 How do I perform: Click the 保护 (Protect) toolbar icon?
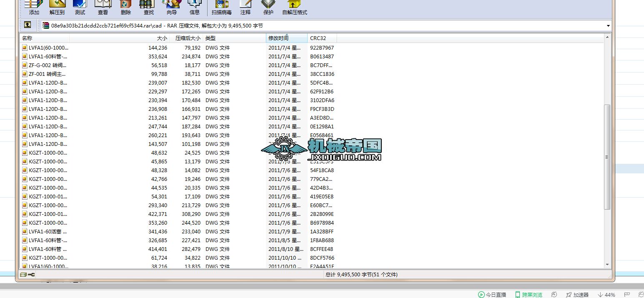pyautogui.click(x=268, y=5)
